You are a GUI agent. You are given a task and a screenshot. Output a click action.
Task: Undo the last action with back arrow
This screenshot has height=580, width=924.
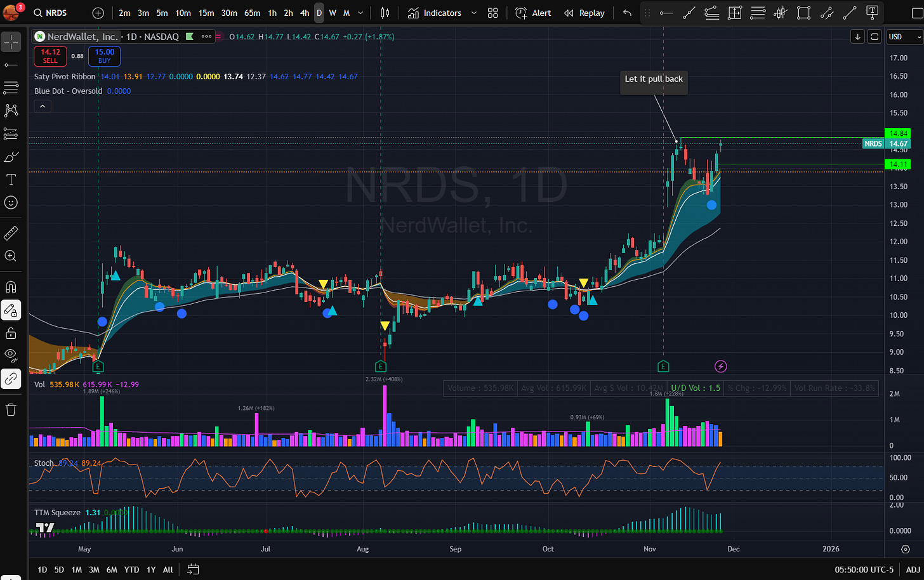pos(627,13)
